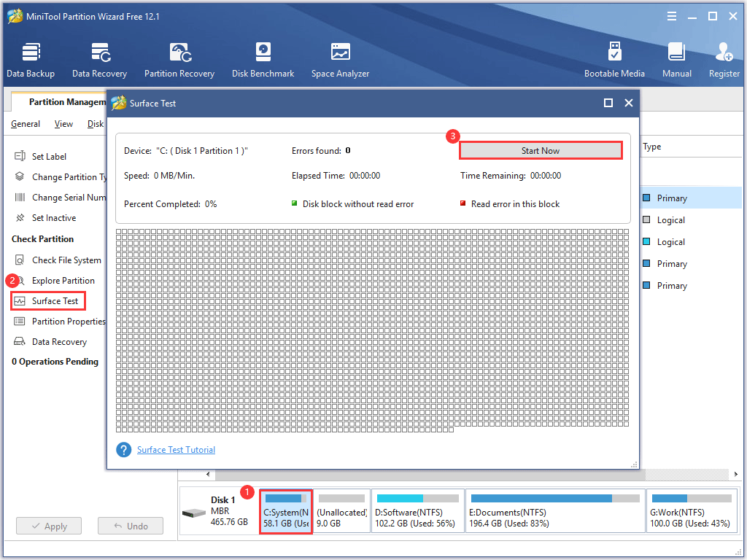Image resolution: width=747 pixels, height=560 pixels.
Task: Click the Disk 1 drive icon
Action: coord(194,513)
